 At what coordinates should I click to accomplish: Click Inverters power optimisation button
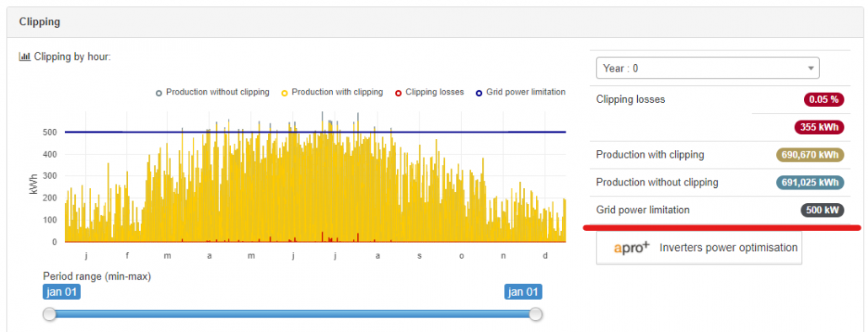click(699, 248)
